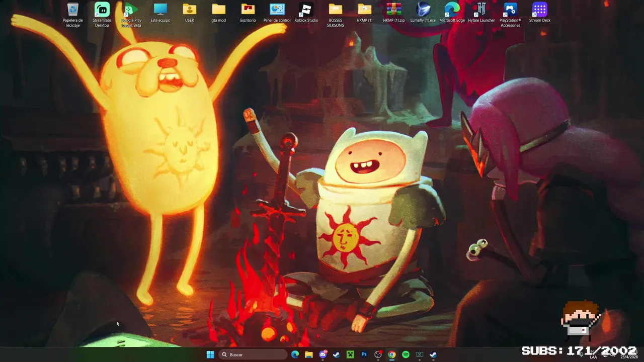This screenshot has height=362, width=644.
Task: Click the Este equipo desktop icon
Action: pos(160,13)
